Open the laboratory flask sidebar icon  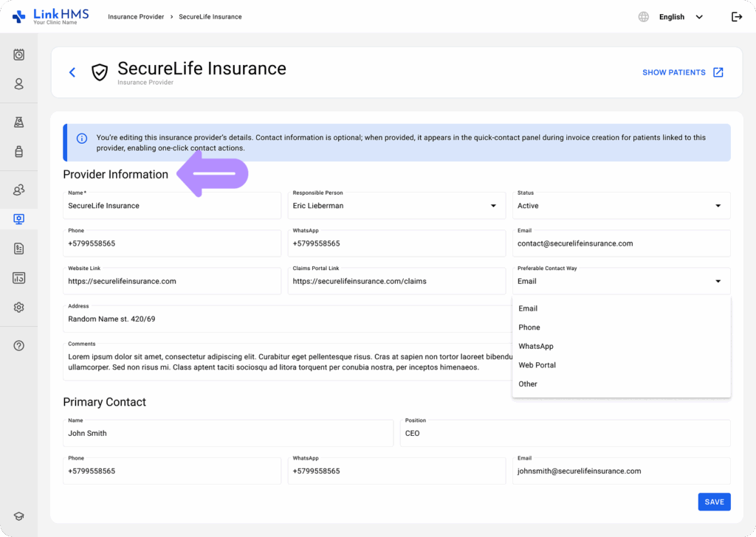point(19,122)
